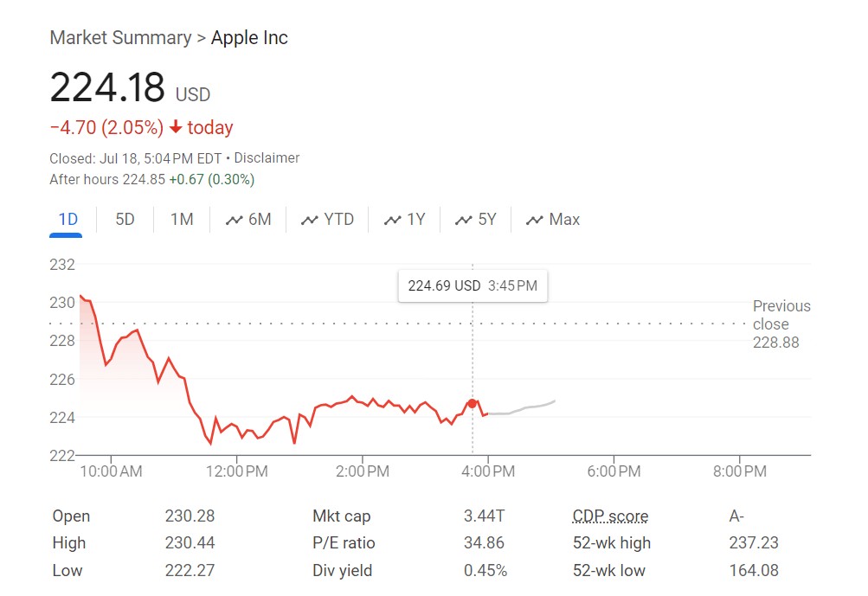868x596 pixels.
Task: Click the gray after-hours chart line
Action: point(528,407)
